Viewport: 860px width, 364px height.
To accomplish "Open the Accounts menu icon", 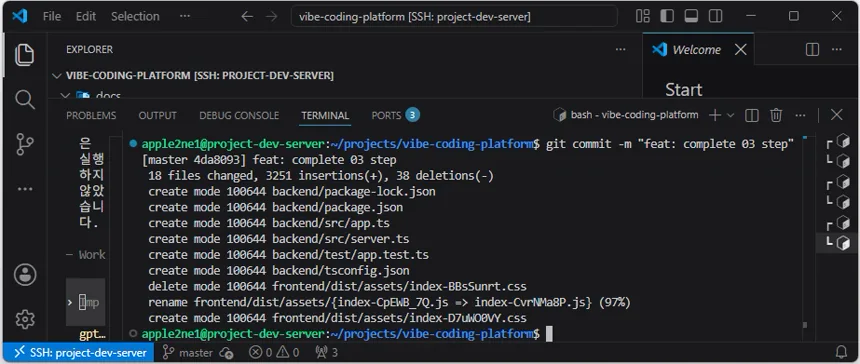I will [x=25, y=275].
